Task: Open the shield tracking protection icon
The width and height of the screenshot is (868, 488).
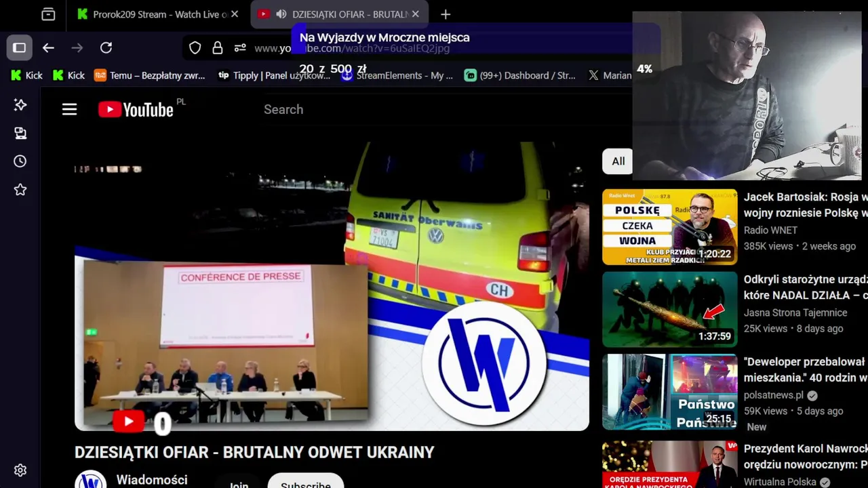Action: (195, 48)
